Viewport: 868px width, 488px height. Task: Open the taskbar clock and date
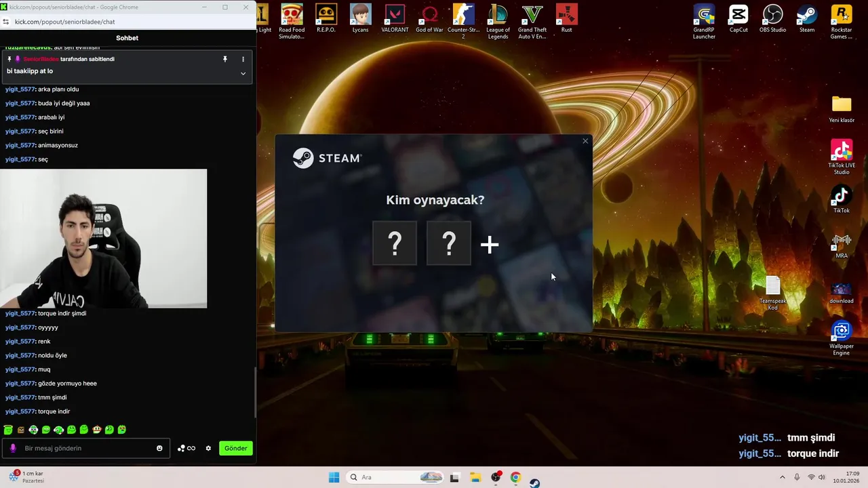(x=846, y=477)
